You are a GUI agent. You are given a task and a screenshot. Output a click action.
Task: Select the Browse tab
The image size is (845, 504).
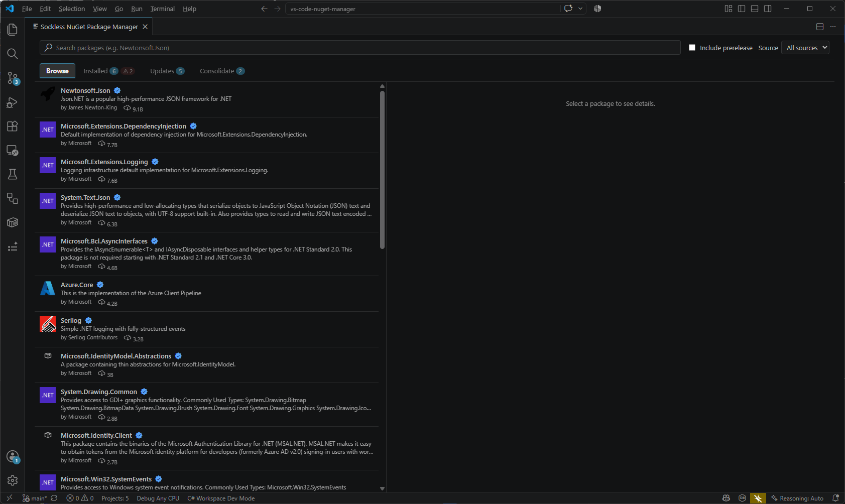(x=57, y=71)
